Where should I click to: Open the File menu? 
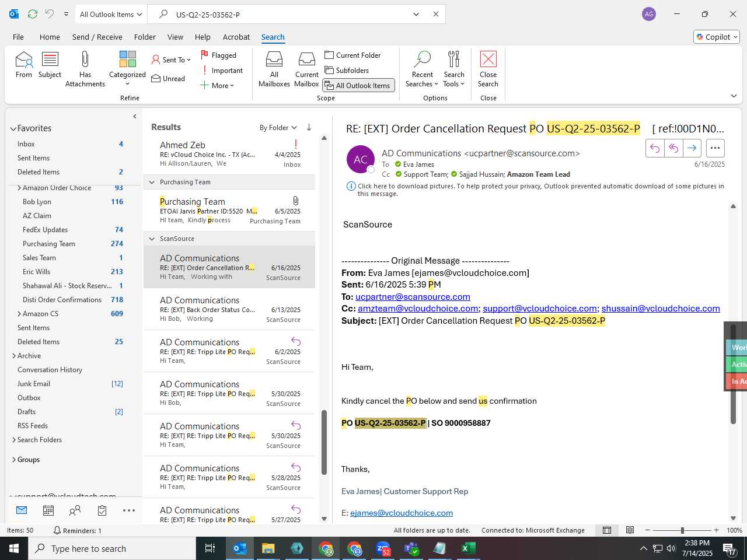(18, 37)
